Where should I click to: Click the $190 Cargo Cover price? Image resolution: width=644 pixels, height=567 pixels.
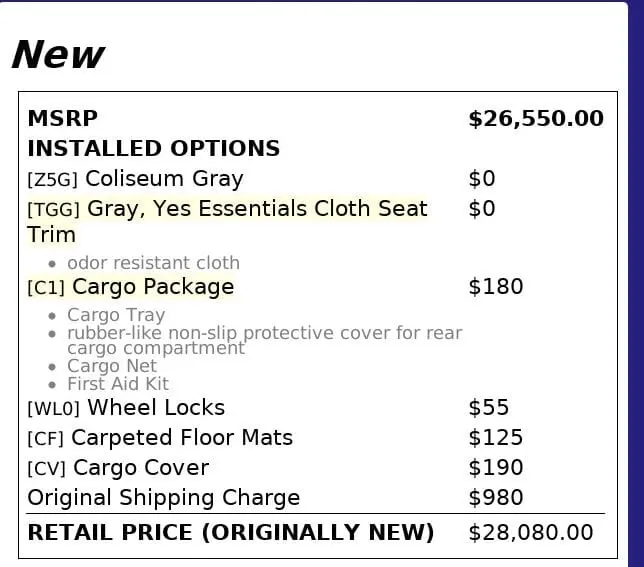pos(495,468)
